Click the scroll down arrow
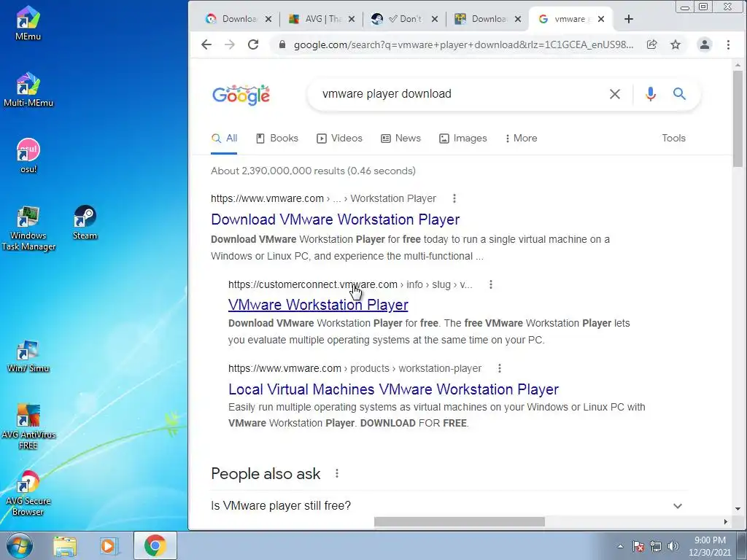This screenshot has height=560, width=747. coord(738,508)
